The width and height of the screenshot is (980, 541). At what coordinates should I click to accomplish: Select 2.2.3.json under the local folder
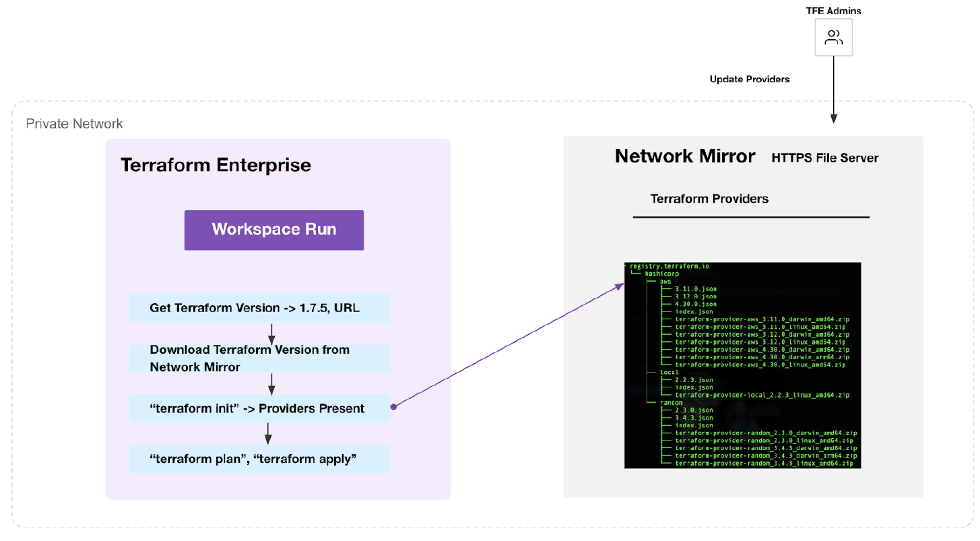coord(693,379)
